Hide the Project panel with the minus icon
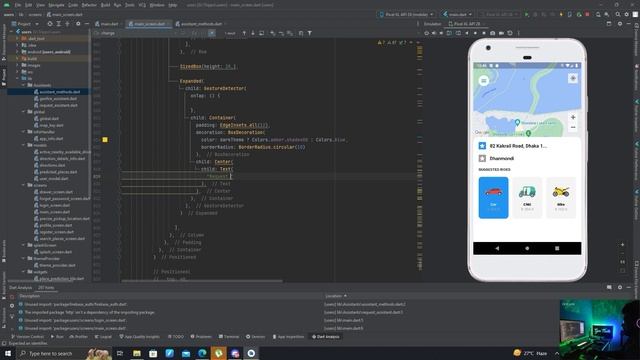The width and height of the screenshot is (640, 360). click(87, 24)
